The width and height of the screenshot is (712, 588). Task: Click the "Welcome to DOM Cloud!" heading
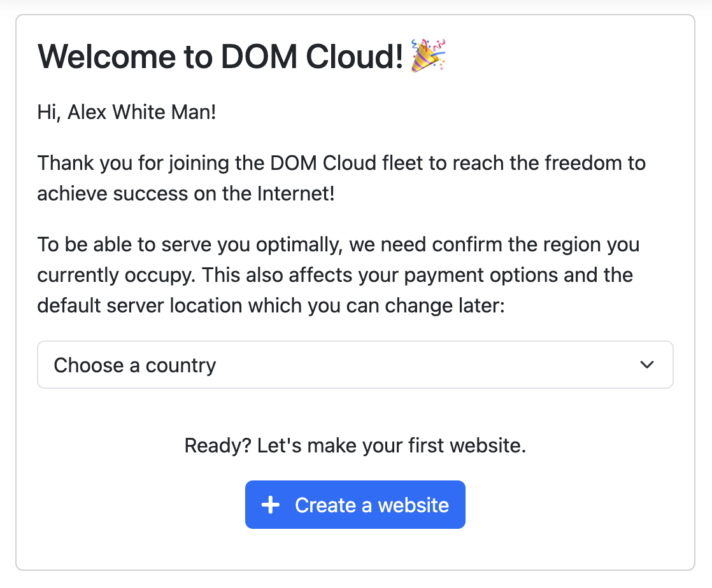(220, 57)
